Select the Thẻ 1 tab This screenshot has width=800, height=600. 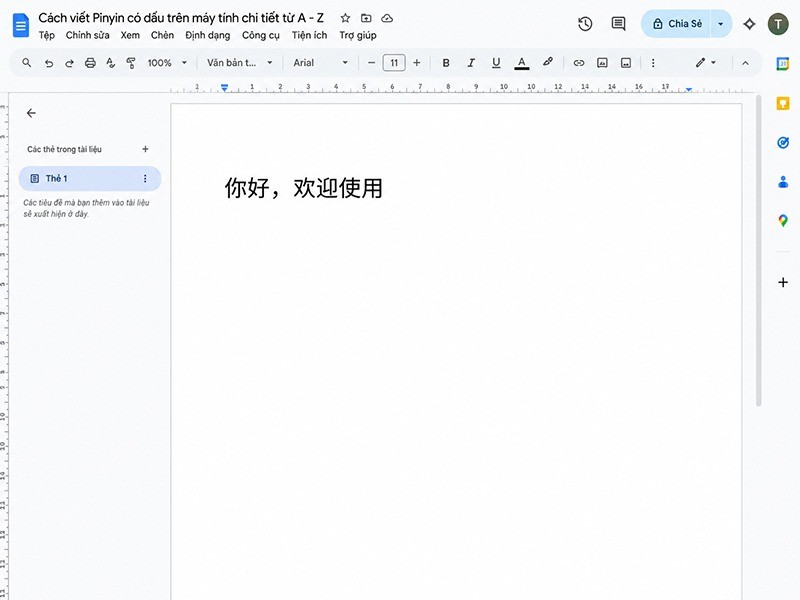pyautogui.click(x=90, y=179)
